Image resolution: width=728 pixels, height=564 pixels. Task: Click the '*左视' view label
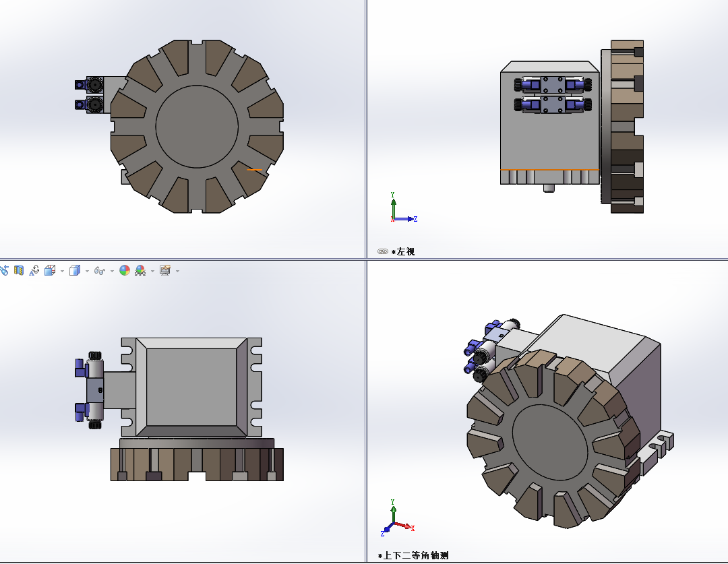pos(402,251)
